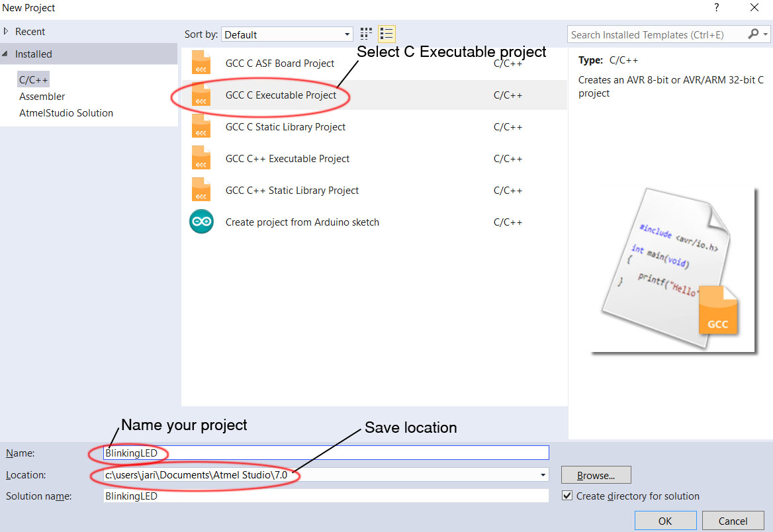Open the Sort by Default dropdown
Image resolution: width=773 pixels, height=532 pixels.
click(287, 34)
